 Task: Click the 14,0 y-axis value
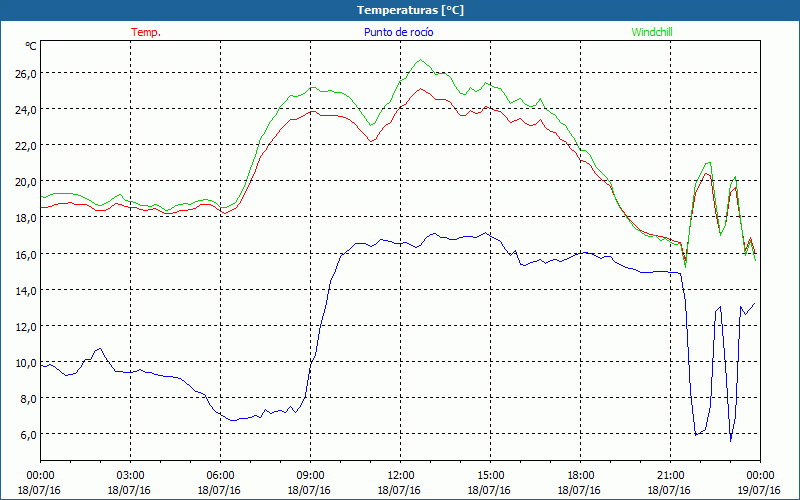(26, 291)
